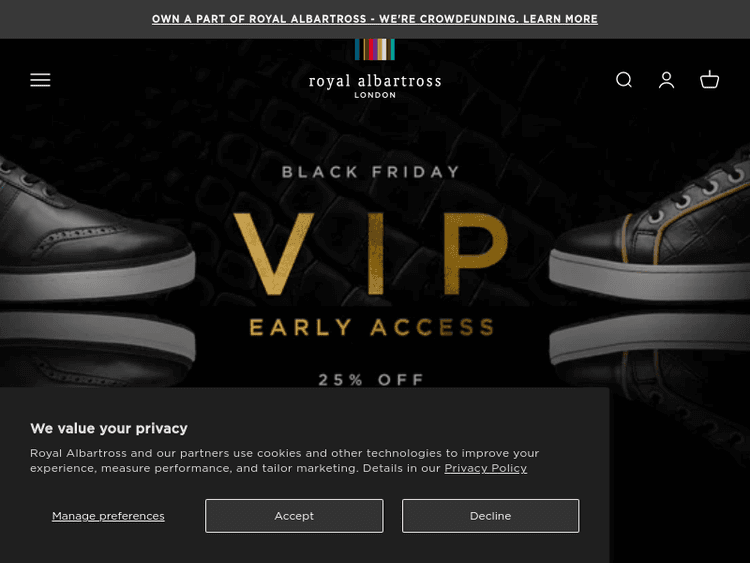Click the 25% OFF promo text

372,379
